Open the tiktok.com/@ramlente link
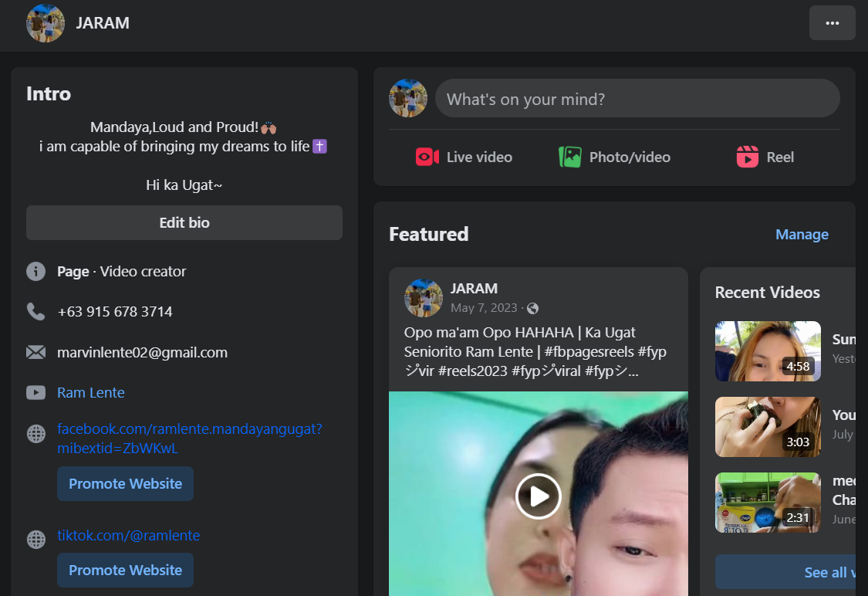The height and width of the screenshot is (596, 868). 128,535
